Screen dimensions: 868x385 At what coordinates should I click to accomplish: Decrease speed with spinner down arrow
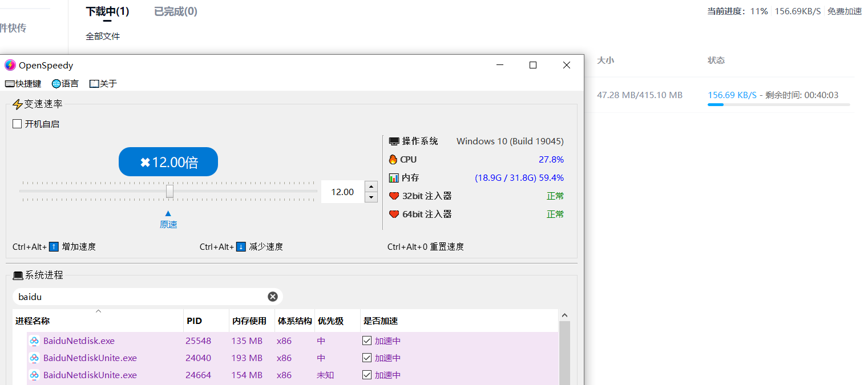371,197
